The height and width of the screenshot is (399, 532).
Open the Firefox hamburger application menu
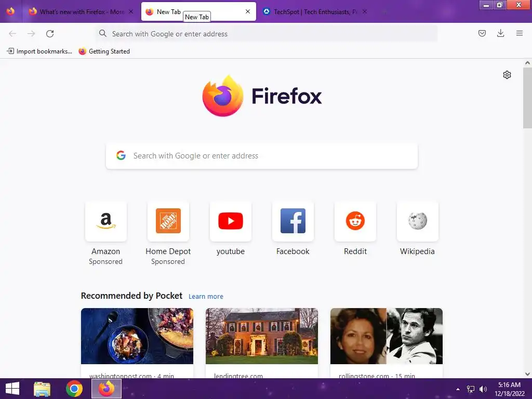(x=520, y=33)
